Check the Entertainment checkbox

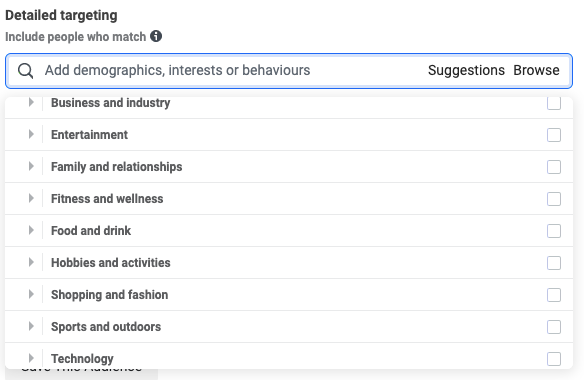[554, 135]
